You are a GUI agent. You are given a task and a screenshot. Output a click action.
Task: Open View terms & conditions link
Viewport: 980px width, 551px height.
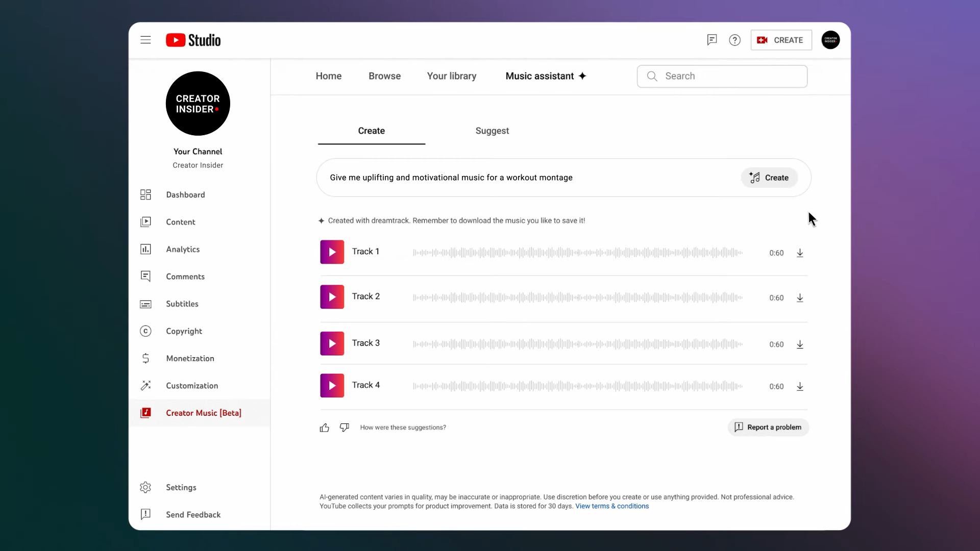(x=612, y=506)
